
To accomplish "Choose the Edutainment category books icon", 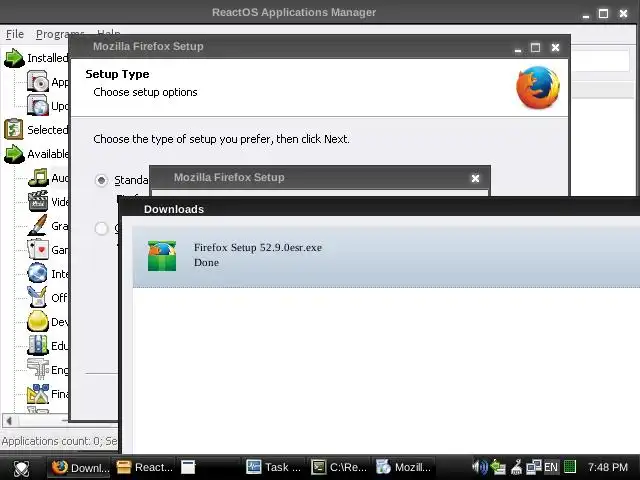I will tap(38, 345).
